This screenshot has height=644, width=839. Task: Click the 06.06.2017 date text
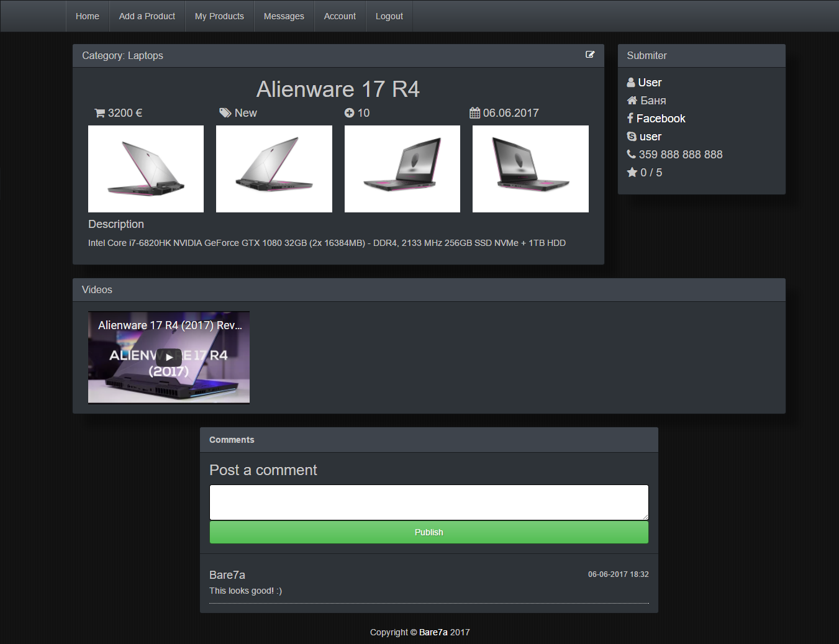(x=511, y=113)
